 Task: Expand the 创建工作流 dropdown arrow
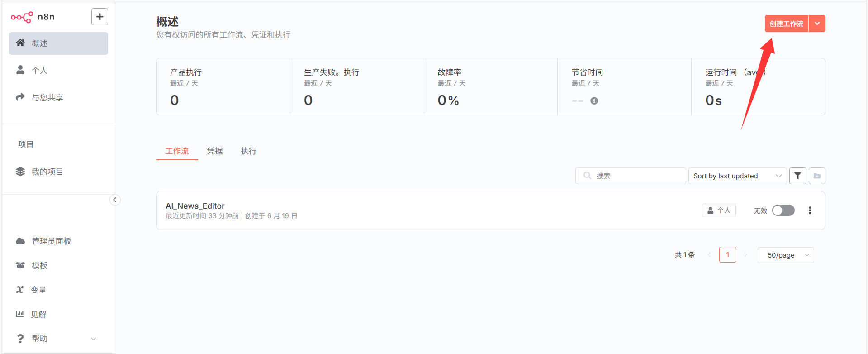coord(817,24)
